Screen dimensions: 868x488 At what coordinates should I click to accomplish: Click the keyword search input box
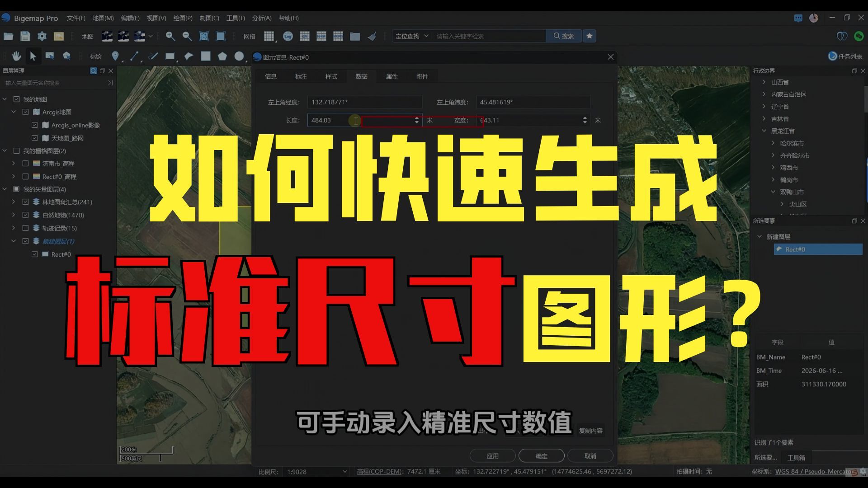click(489, 36)
